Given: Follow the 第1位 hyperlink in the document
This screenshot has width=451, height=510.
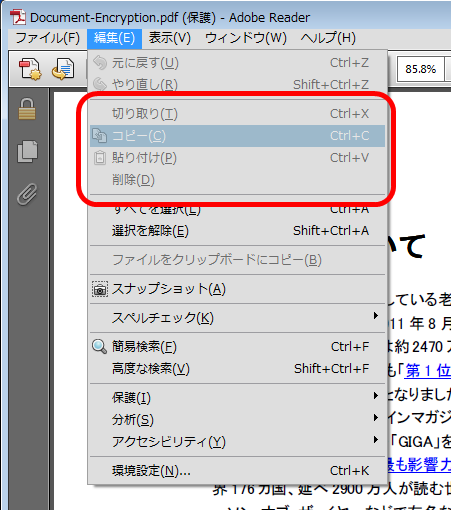Looking at the screenshot, I should tap(428, 370).
